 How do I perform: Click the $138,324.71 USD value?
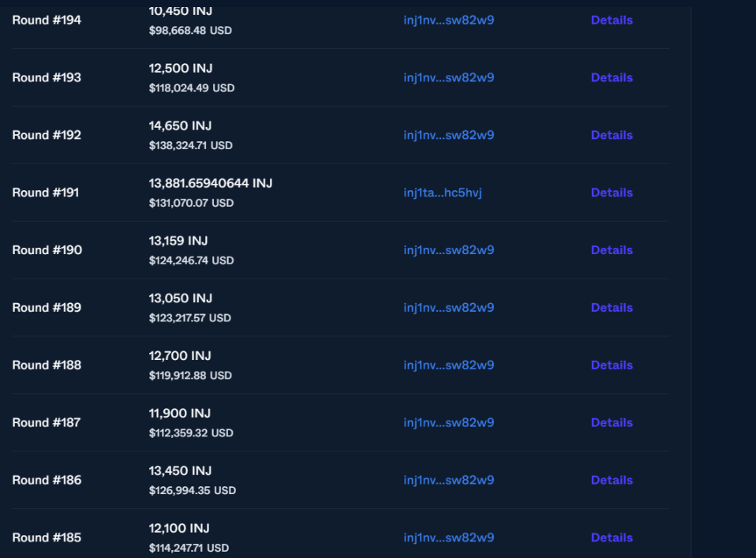(190, 146)
